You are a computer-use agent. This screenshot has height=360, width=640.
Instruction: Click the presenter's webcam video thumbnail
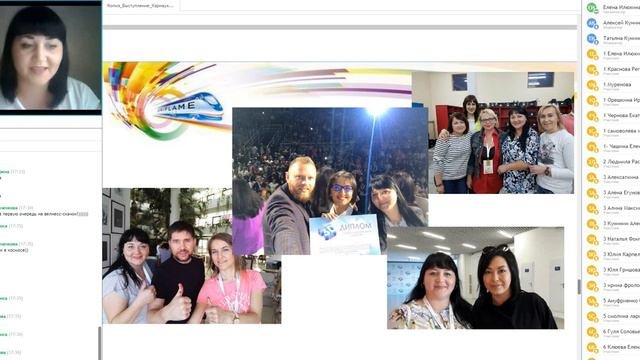50,57
